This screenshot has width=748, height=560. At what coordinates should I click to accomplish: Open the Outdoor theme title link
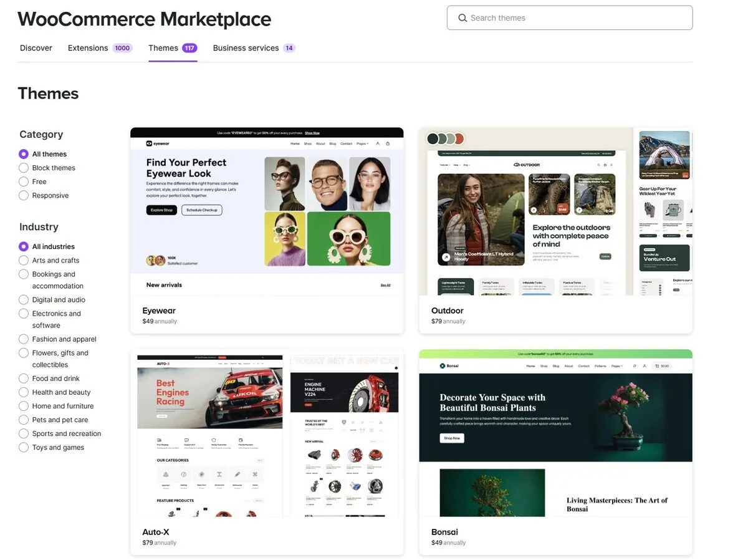pos(448,311)
